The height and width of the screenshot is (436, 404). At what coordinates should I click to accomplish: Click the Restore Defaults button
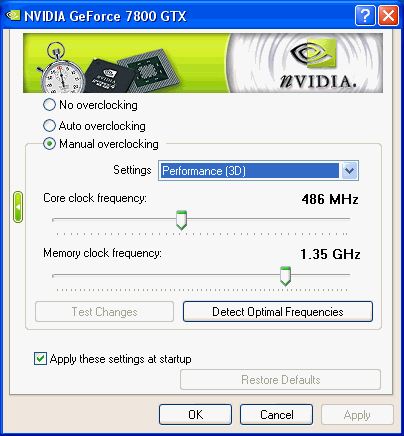(x=280, y=380)
